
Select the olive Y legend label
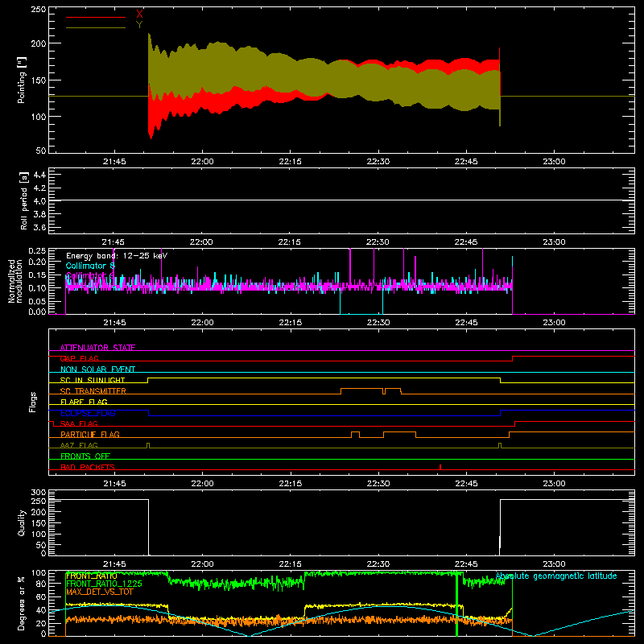coord(139,25)
